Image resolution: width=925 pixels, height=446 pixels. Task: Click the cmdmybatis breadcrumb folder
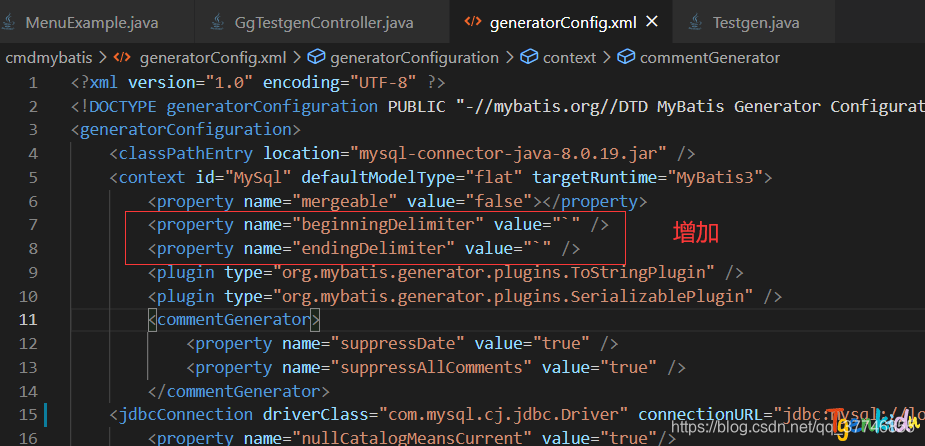point(48,58)
